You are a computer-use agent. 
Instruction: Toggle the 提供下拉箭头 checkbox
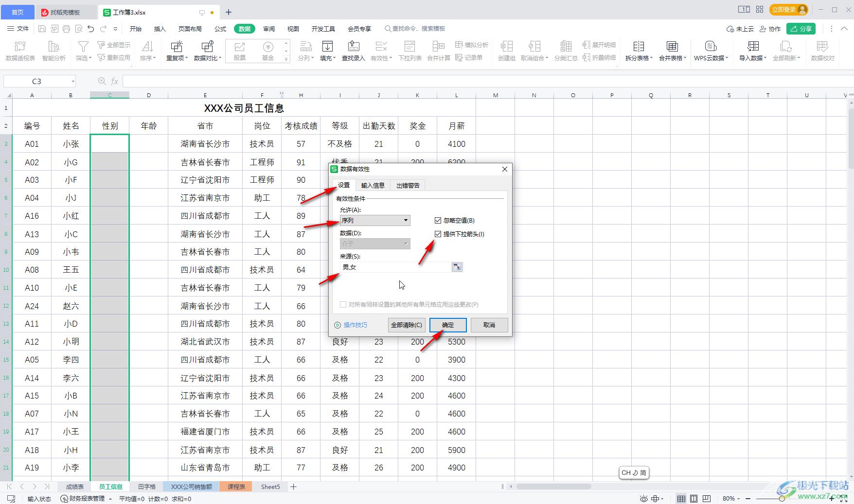tap(438, 234)
